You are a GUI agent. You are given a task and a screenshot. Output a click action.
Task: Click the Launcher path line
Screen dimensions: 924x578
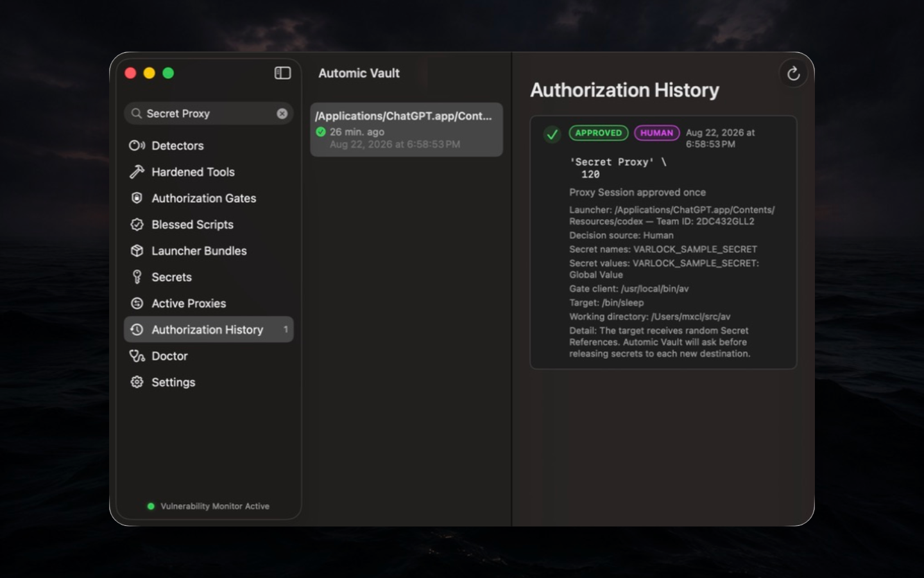tap(672, 216)
